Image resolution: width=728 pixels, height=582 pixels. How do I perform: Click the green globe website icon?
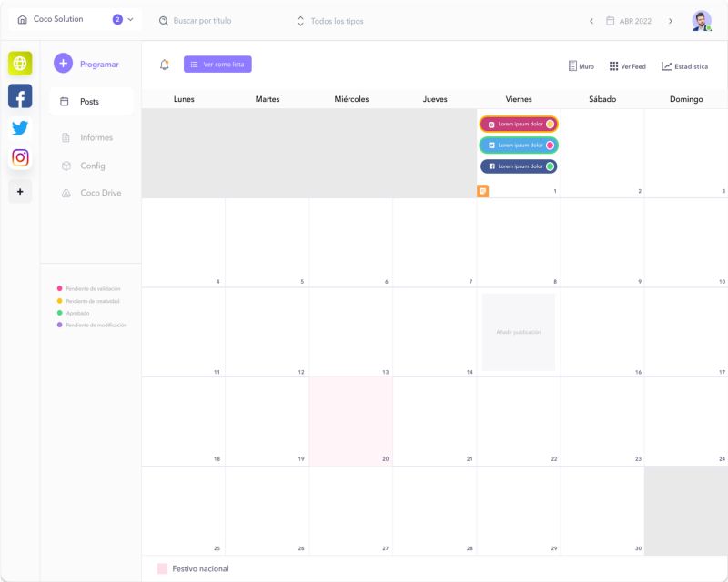tap(20, 64)
